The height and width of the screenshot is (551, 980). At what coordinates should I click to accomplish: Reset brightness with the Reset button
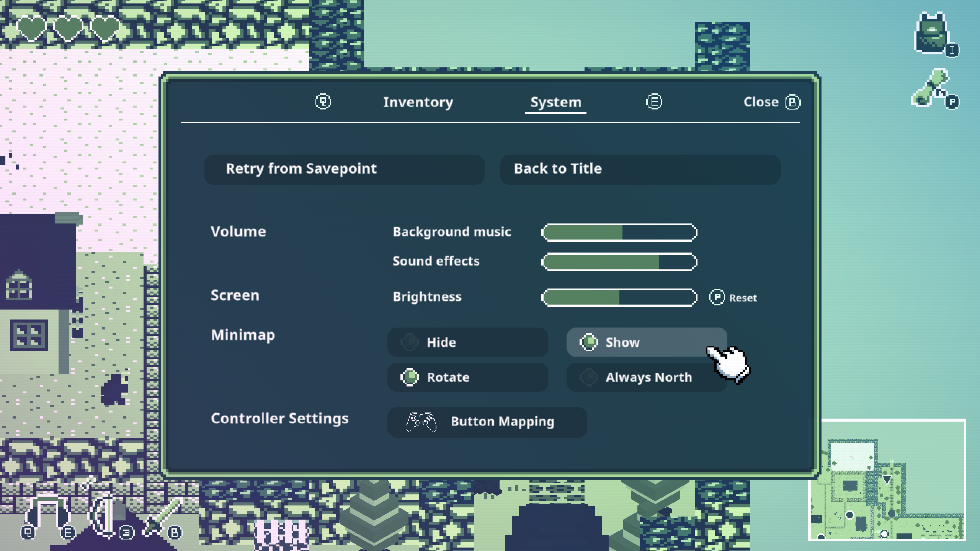tap(733, 298)
